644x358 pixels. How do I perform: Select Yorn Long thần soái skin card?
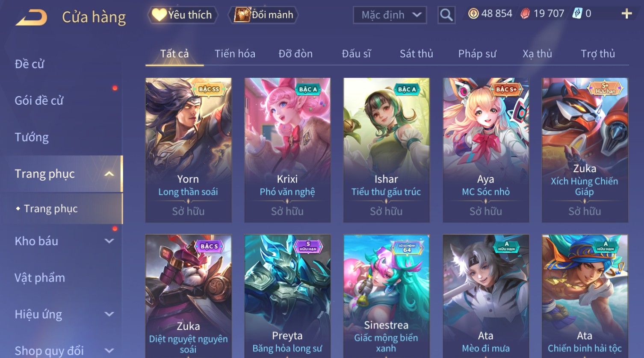pyautogui.click(x=188, y=150)
